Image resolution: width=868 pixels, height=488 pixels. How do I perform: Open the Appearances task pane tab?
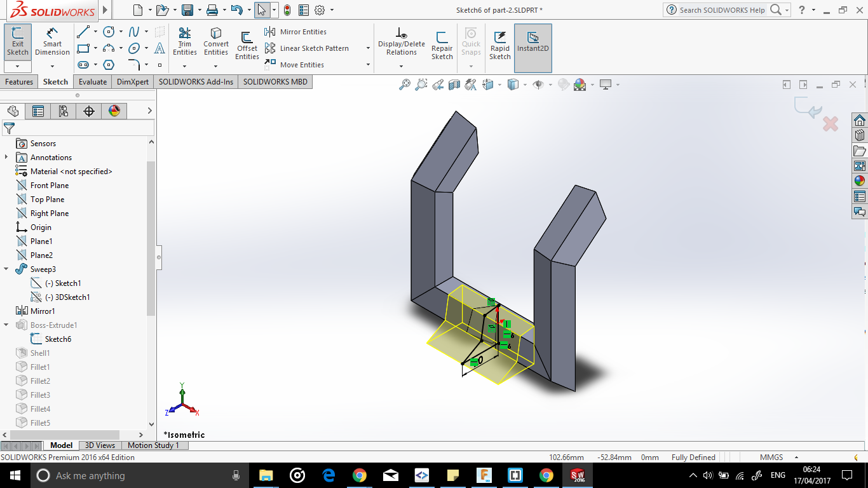click(x=860, y=180)
